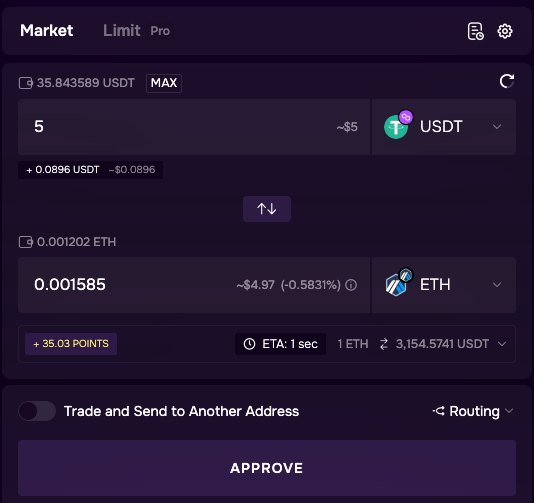This screenshot has height=503, width=534.
Task: Click the USDT amount input field
Action: [194, 127]
